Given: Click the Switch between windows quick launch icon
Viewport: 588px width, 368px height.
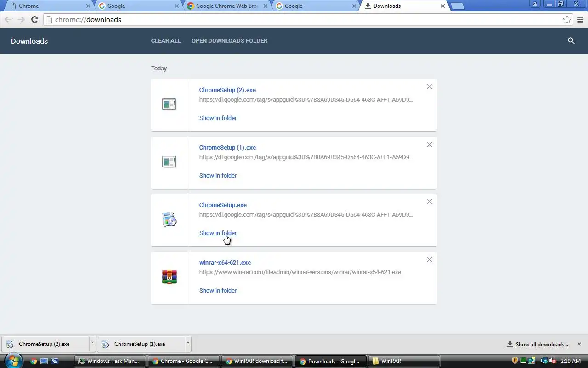Looking at the screenshot, I should 55,361.
